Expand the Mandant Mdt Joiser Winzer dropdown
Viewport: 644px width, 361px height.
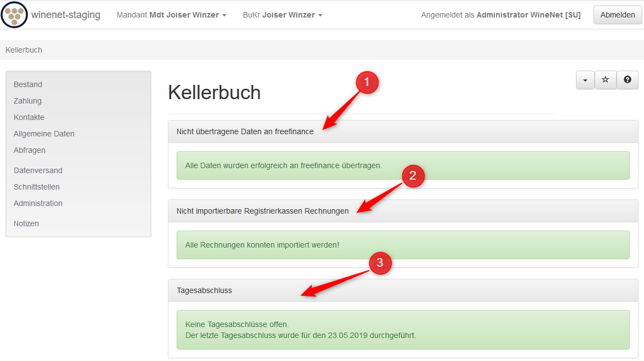[171, 15]
